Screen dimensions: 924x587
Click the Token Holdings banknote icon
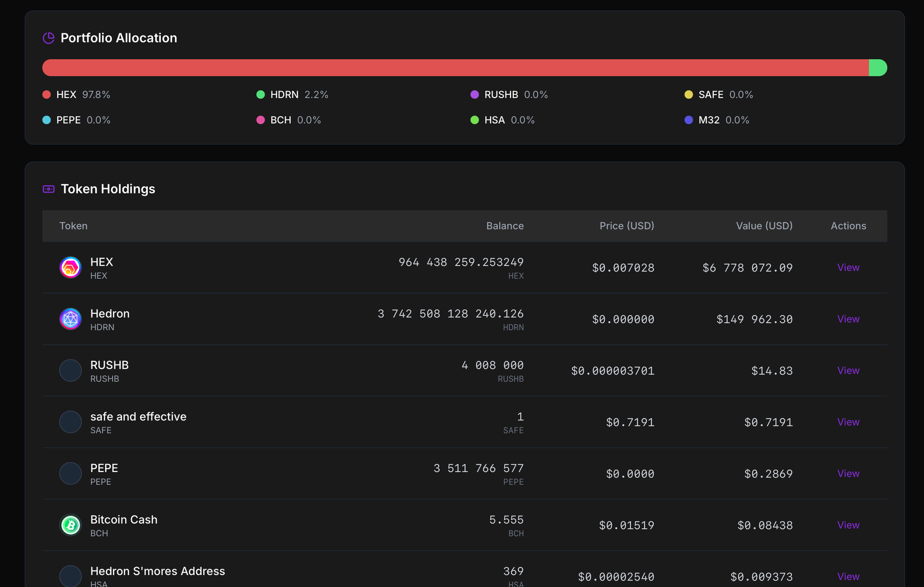click(x=49, y=189)
